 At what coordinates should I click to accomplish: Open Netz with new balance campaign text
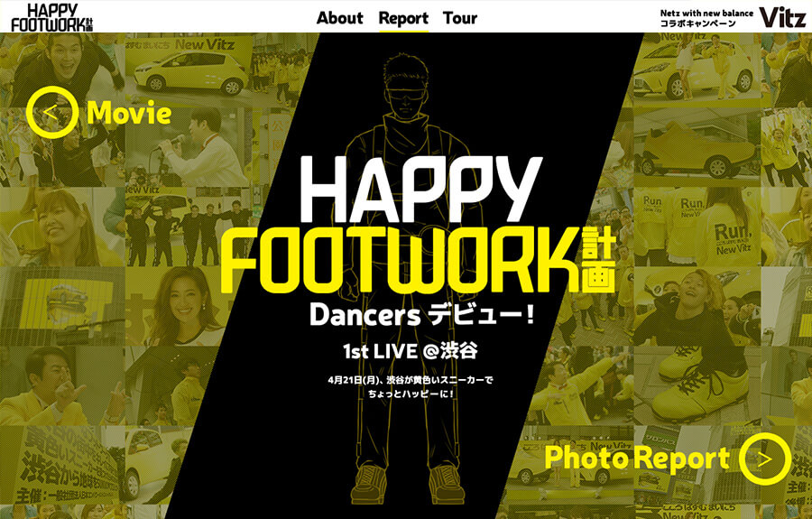tap(706, 18)
